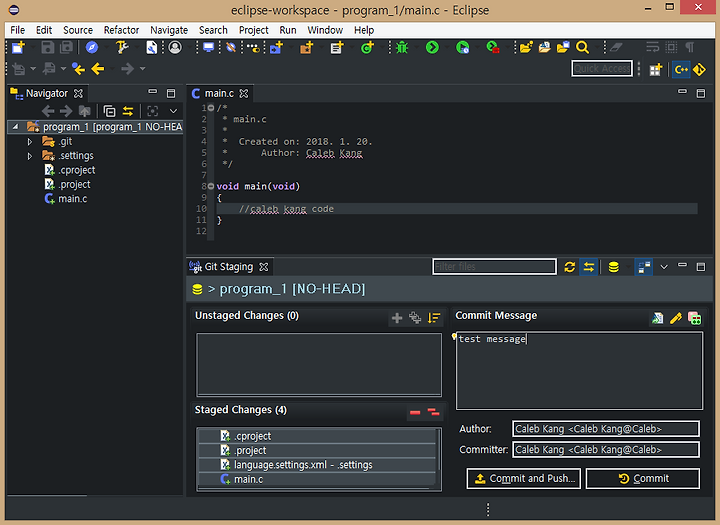Click the Save disk icon
This screenshot has height=525, width=720.
click(x=47, y=47)
